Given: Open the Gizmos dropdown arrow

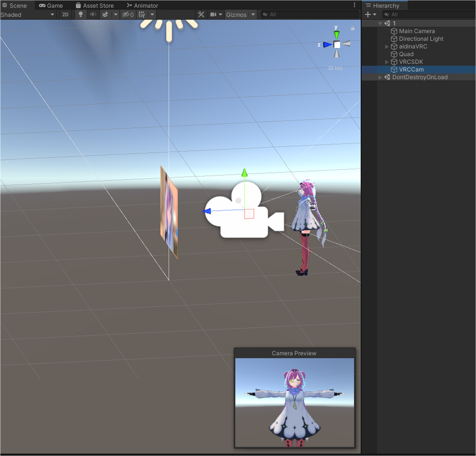Looking at the screenshot, I should tap(253, 14).
